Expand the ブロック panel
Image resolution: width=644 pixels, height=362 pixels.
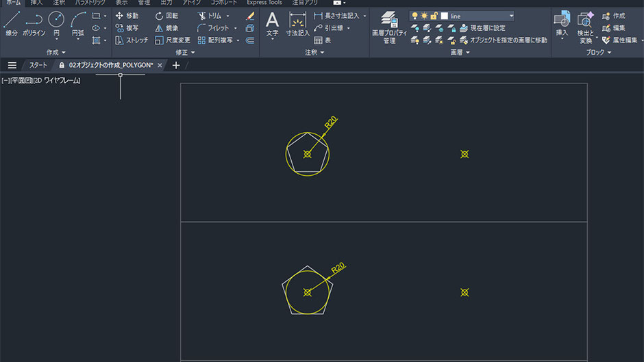(598, 53)
